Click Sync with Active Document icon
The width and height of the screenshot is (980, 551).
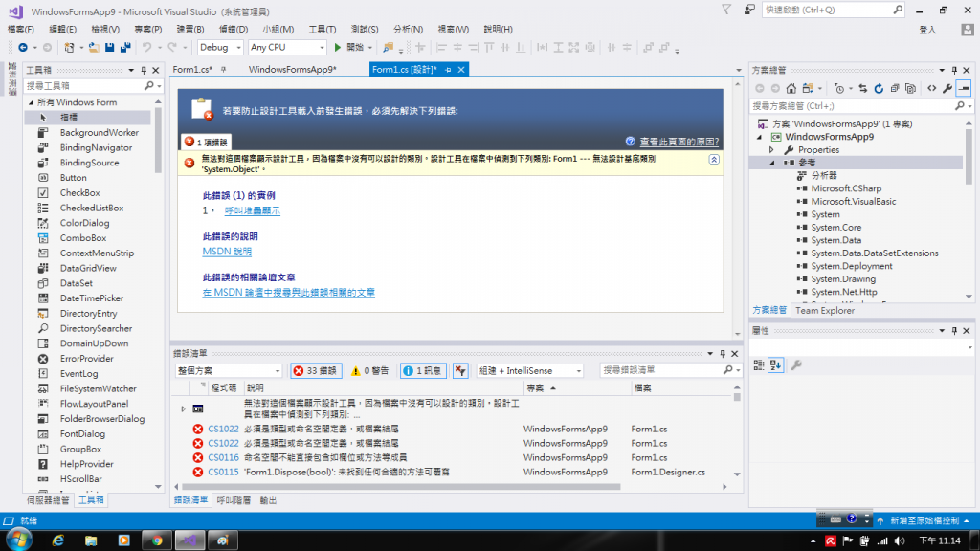pyautogui.click(x=863, y=89)
